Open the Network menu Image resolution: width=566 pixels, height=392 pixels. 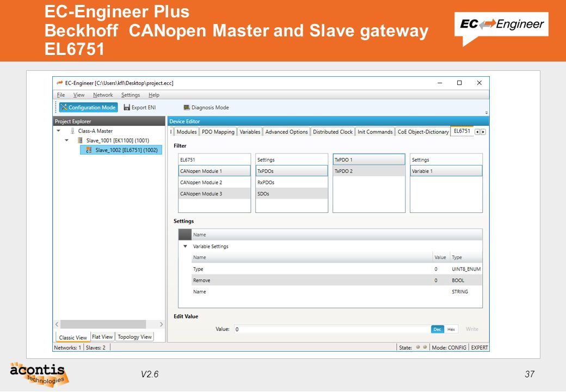click(x=103, y=95)
